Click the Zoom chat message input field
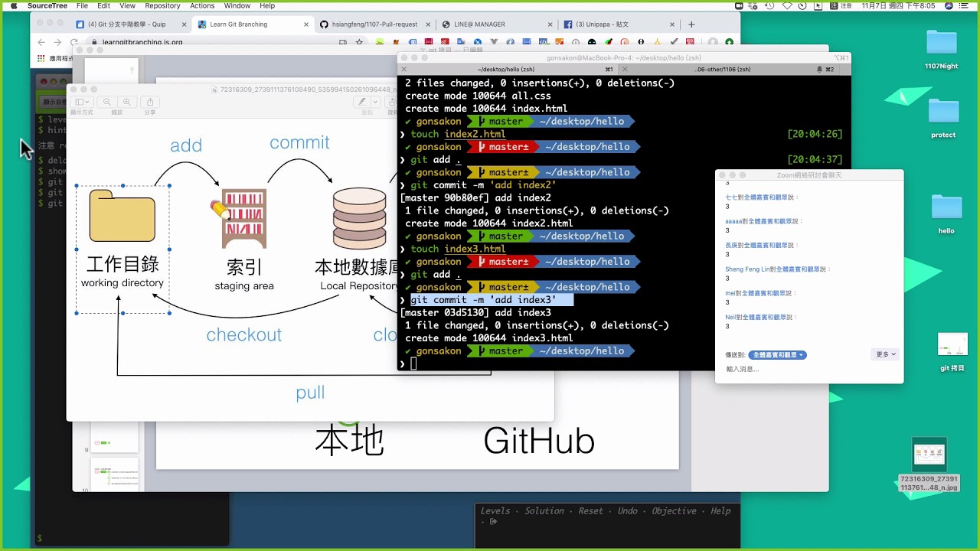Image resolution: width=980 pixels, height=551 pixels. point(809,369)
